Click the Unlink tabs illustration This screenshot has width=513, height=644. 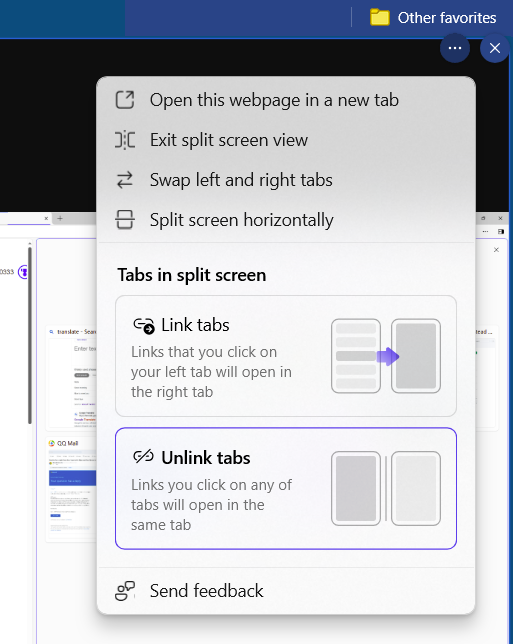(386, 489)
